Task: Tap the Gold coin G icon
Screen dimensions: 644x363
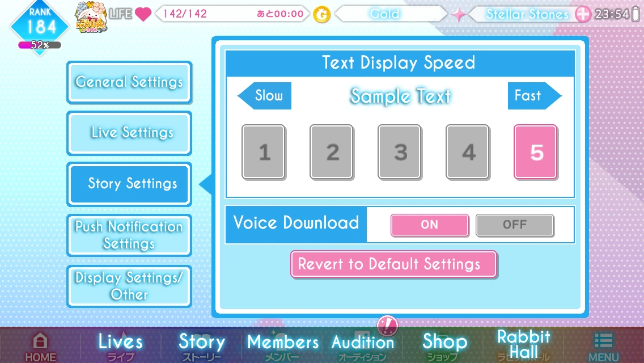Action: [x=321, y=15]
